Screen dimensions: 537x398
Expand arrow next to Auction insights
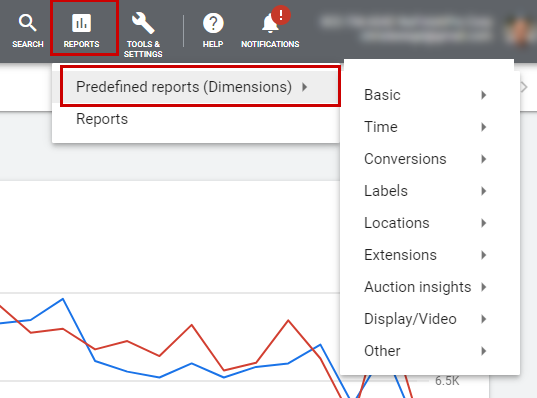484,287
